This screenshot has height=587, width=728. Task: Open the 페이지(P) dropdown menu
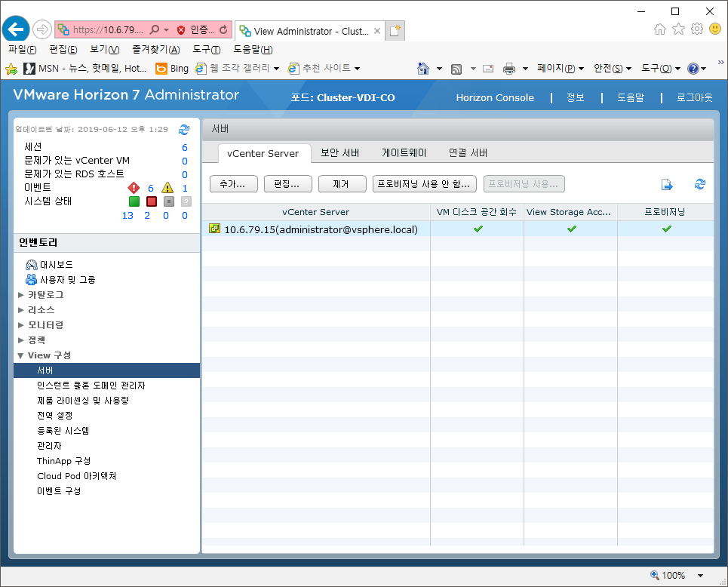click(561, 68)
